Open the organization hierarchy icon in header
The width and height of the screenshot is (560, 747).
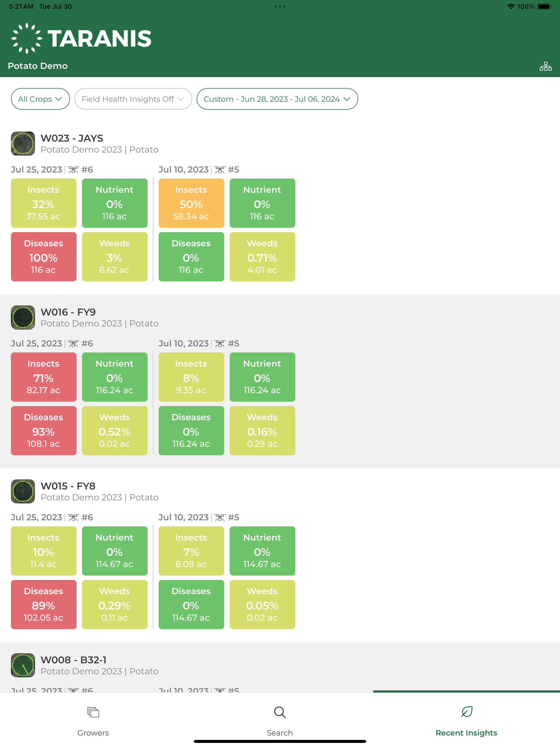click(545, 66)
